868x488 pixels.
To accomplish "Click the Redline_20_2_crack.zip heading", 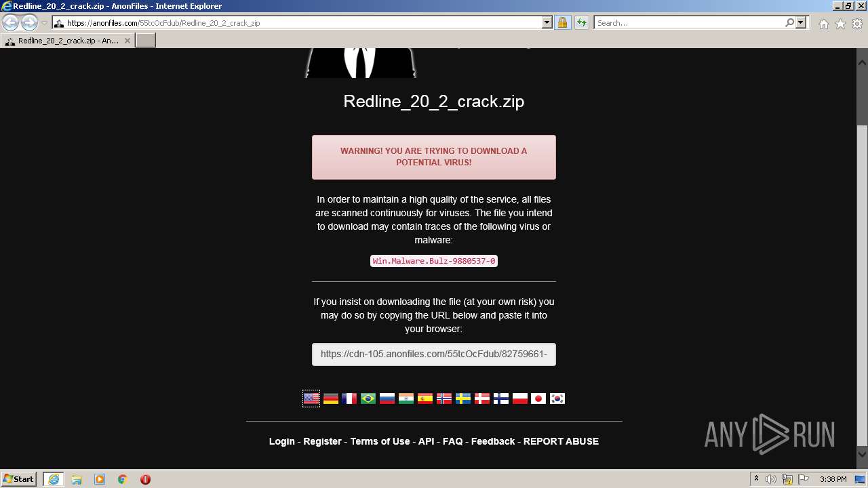I will 434,101.
